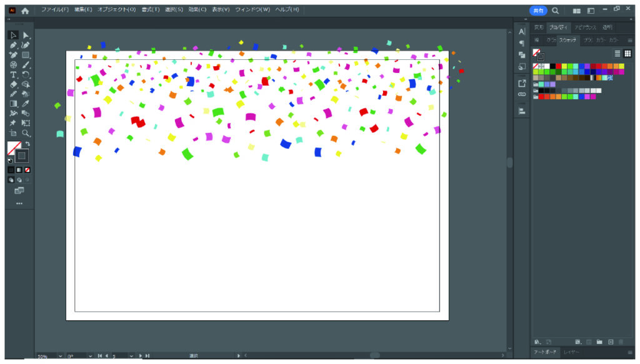The height and width of the screenshot is (364, 640).
Task: Select the Rectangle shape tool
Action: click(26, 55)
